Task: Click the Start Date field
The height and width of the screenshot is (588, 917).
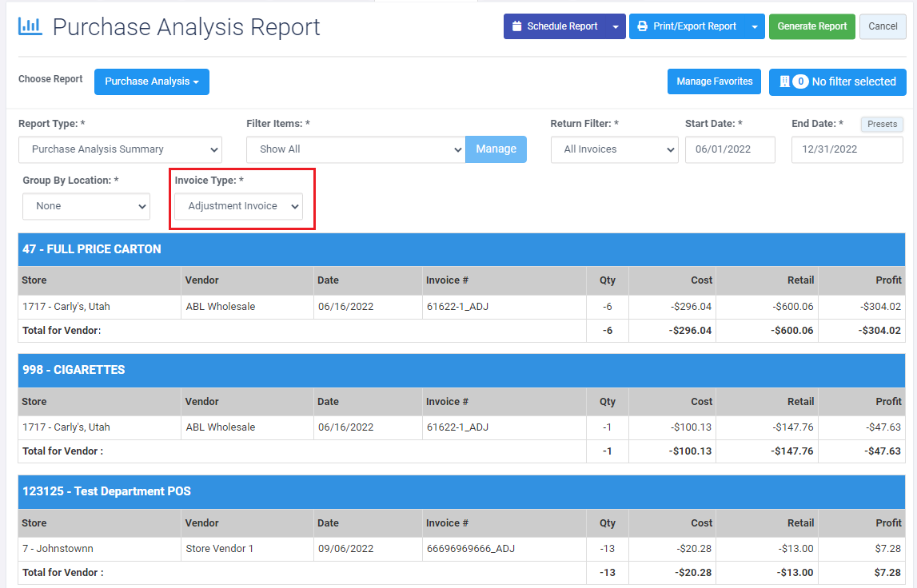Action: (x=730, y=149)
